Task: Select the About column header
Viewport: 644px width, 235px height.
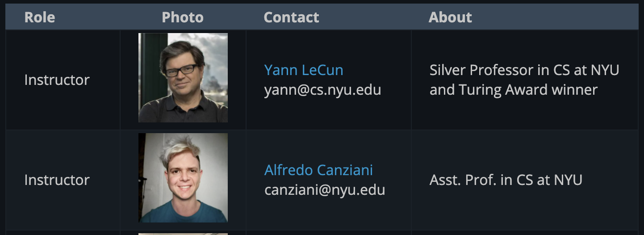Action: [450, 17]
